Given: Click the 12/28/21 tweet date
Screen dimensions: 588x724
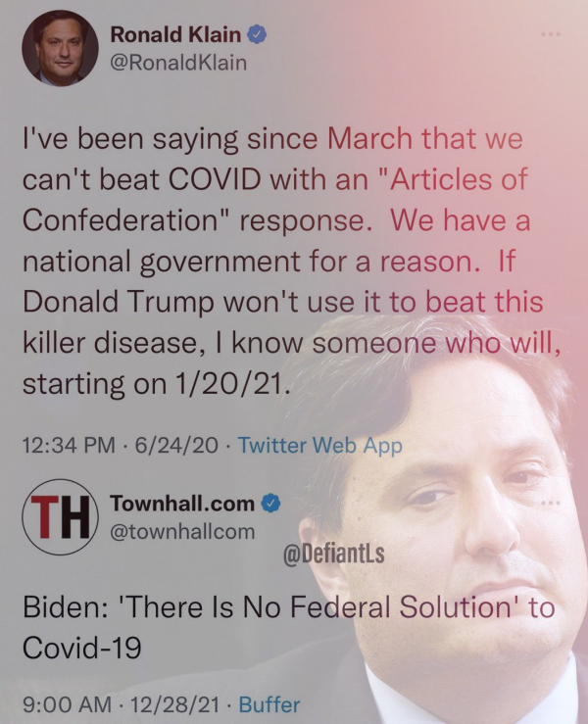Looking at the screenshot, I should pyautogui.click(x=175, y=704).
